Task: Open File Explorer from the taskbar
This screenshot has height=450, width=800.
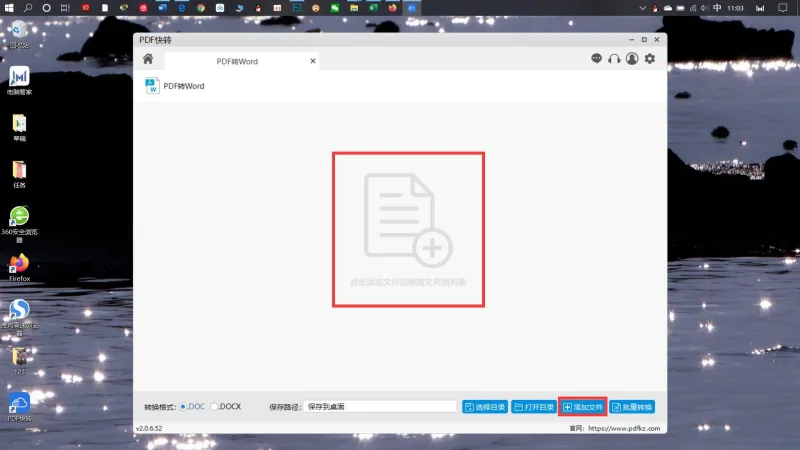Action: tap(354, 8)
